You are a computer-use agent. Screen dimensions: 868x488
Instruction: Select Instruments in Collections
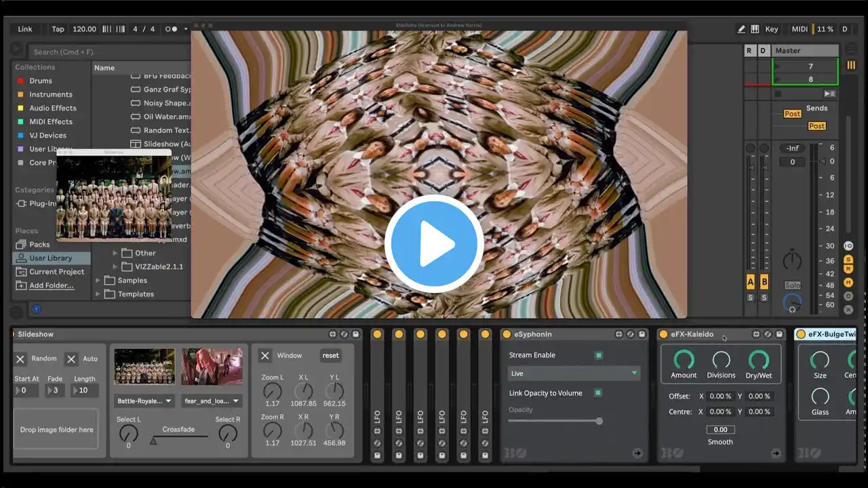(x=51, y=94)
